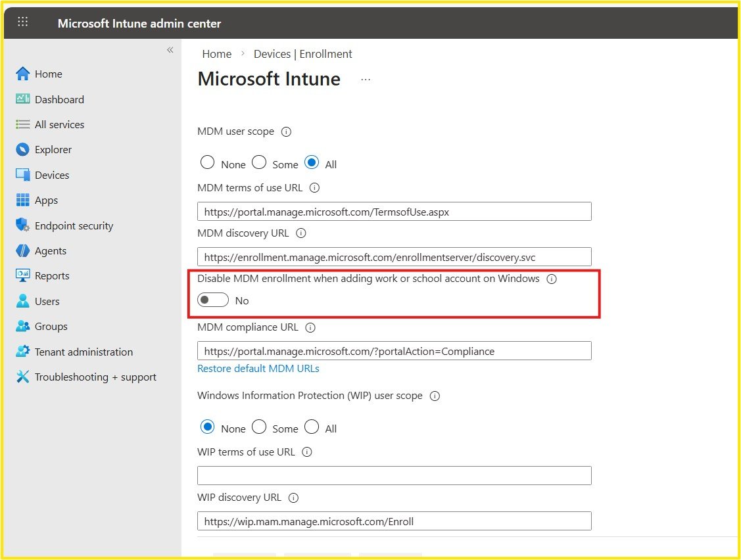Open the more options ellipsis beside Microsoft Intune
741x560 pixels.
click(x=366, y=80)
